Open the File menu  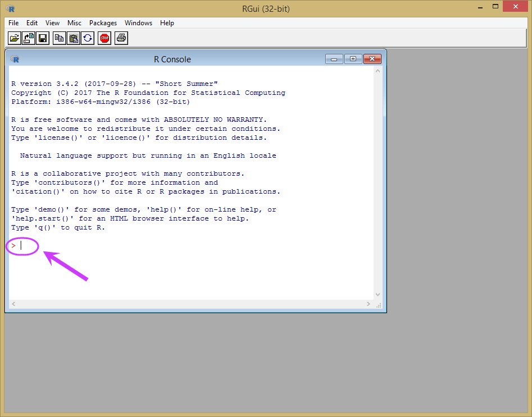13,22
